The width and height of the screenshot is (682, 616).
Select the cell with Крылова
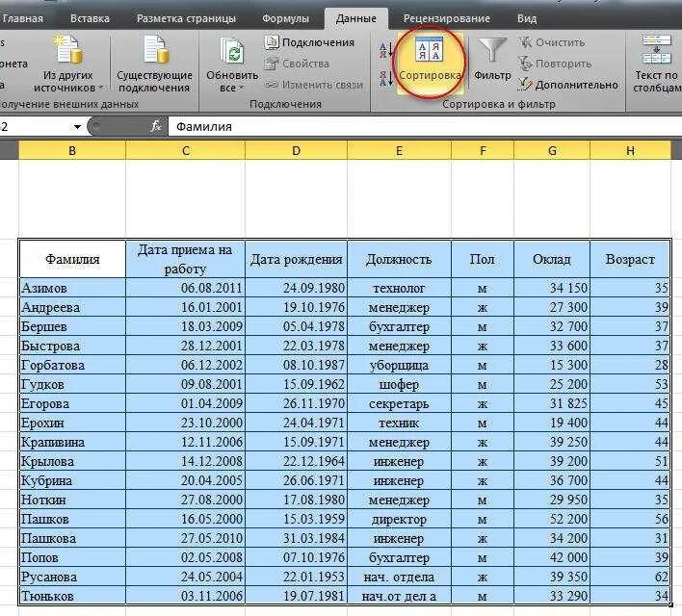coord(72,461)
